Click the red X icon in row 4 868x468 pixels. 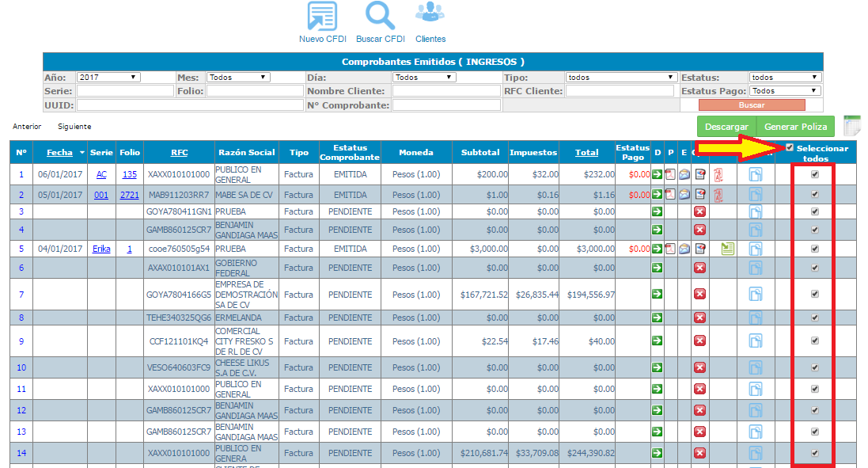[699, 230]
